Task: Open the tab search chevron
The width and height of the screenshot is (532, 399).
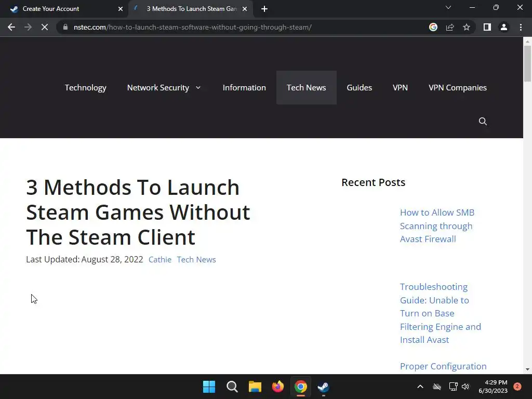Action: 448,7
